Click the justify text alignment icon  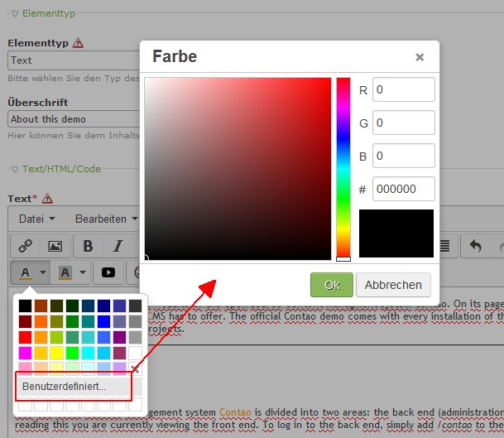click(445, 246)
